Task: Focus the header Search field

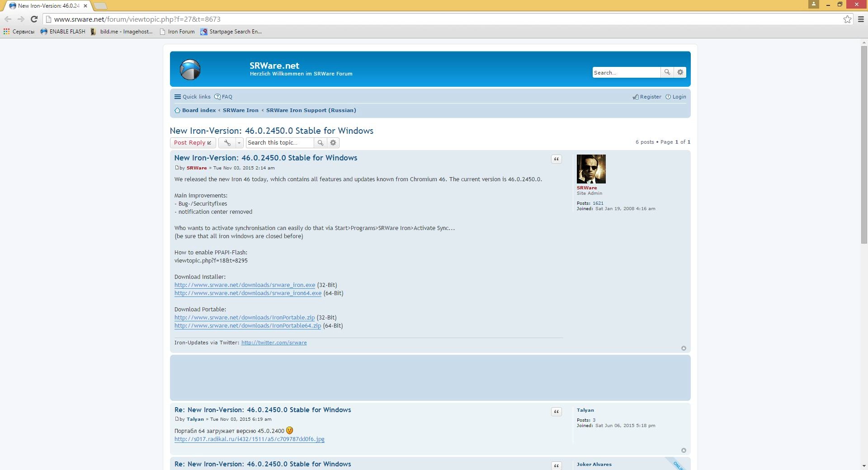Action: (x=627, y=72)
